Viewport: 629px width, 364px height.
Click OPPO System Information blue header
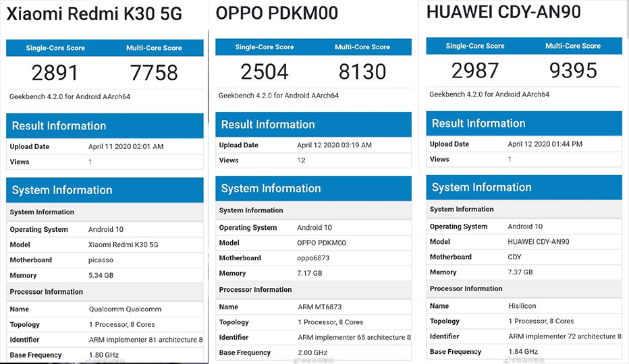(x=313, y=189)
